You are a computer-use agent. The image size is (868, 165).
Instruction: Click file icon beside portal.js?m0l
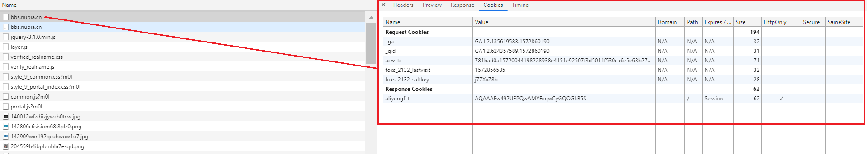[x=6, y=106]
